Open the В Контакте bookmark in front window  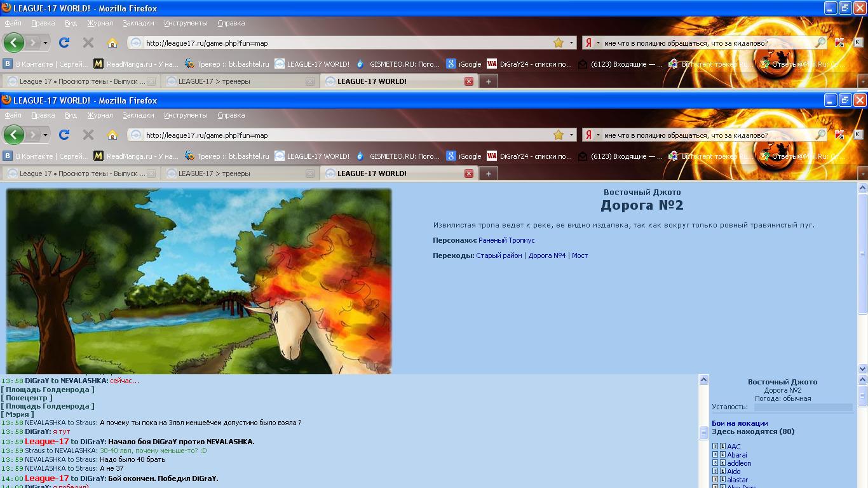pos(46,156)
